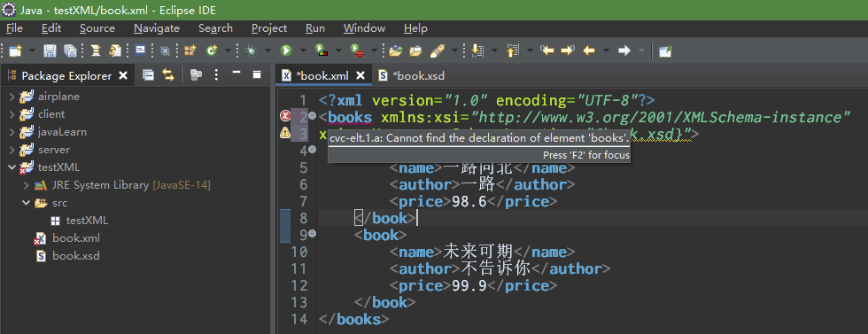868x334 pixels.
Task: Click the Run External Tools icon
Action: pos(357,51)
